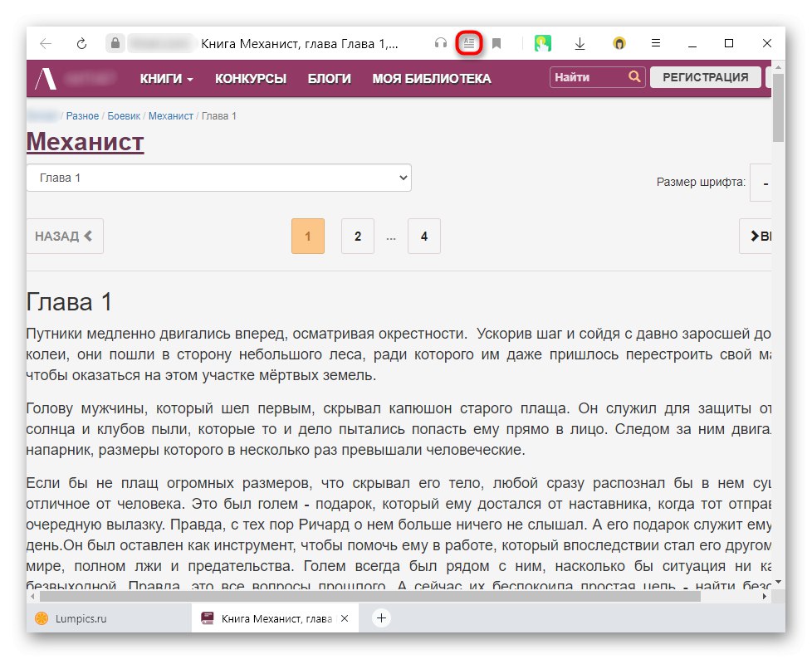Open the chapter selector showing Глава 1
The image size is (812, 659).
point(218,177)
